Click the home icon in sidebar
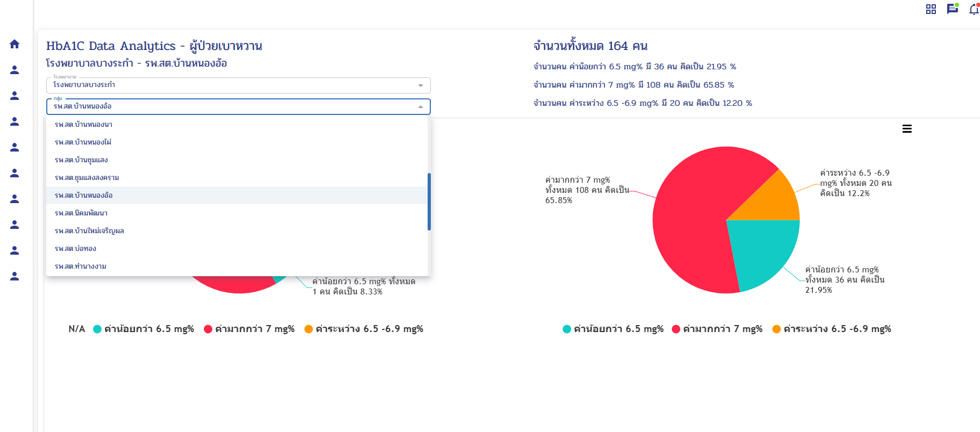The width and height of the screenshot is (980, 432). (x=15, y=44)
